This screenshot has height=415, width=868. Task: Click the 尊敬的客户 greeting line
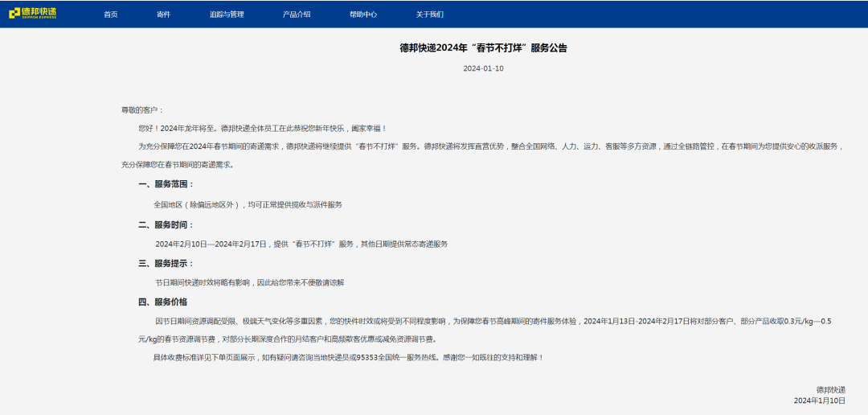[x=142, y=109]
